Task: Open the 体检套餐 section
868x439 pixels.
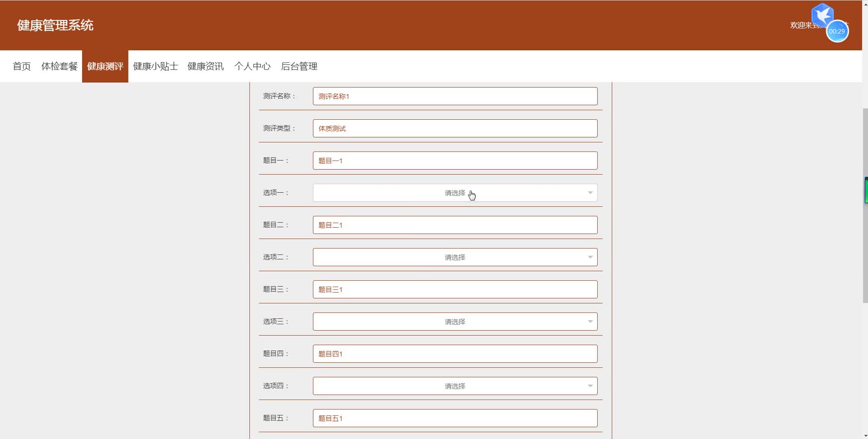Action: (x=59, y=66)
